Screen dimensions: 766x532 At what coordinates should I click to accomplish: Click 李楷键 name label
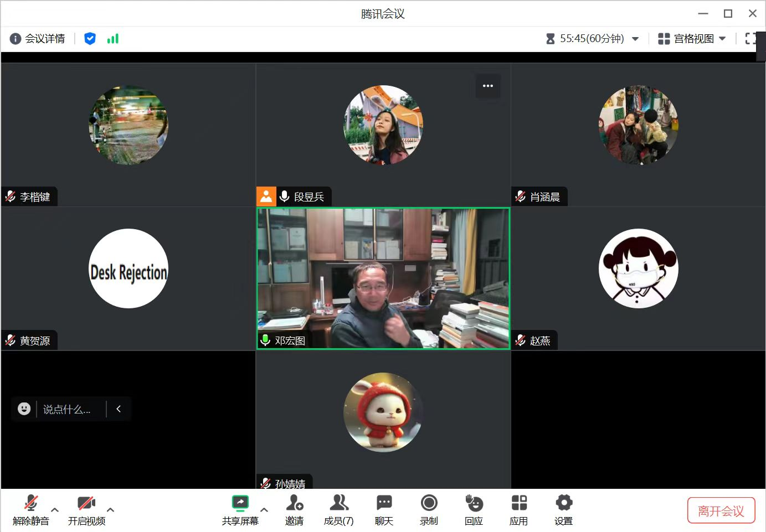click(x=35, y=197)
